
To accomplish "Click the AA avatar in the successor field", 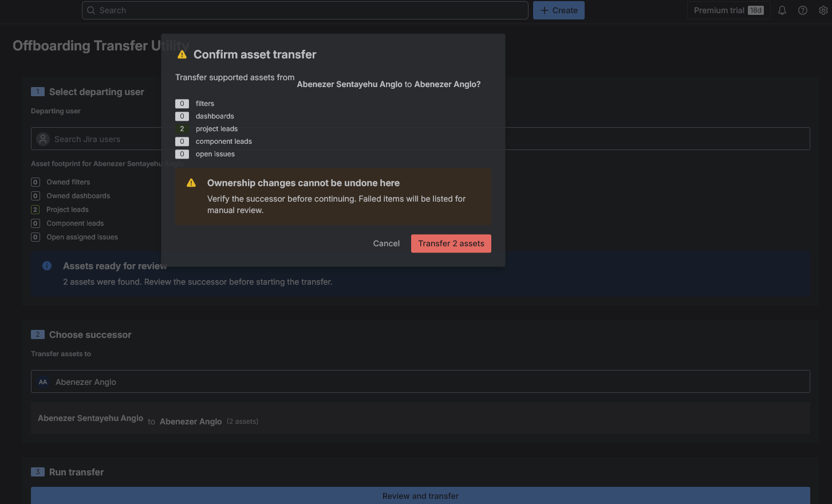I will pos(43,382).
